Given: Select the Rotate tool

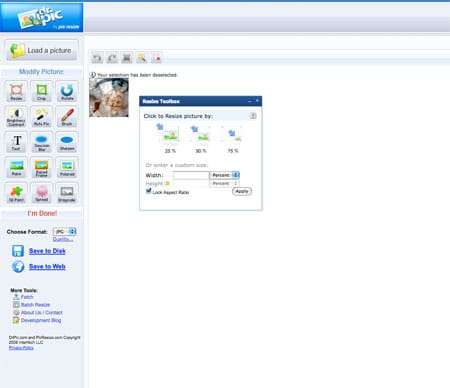Looking at the screenshot, I should pos(67,91).
